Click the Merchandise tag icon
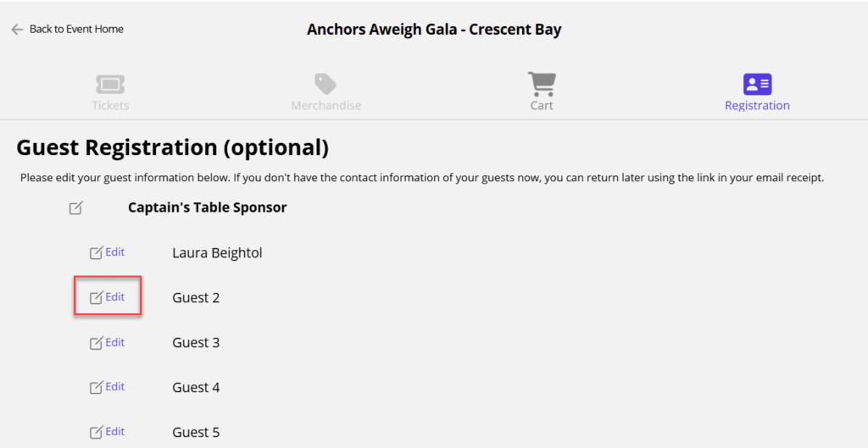This screenshot has height=448, width=868. [325, 84]
